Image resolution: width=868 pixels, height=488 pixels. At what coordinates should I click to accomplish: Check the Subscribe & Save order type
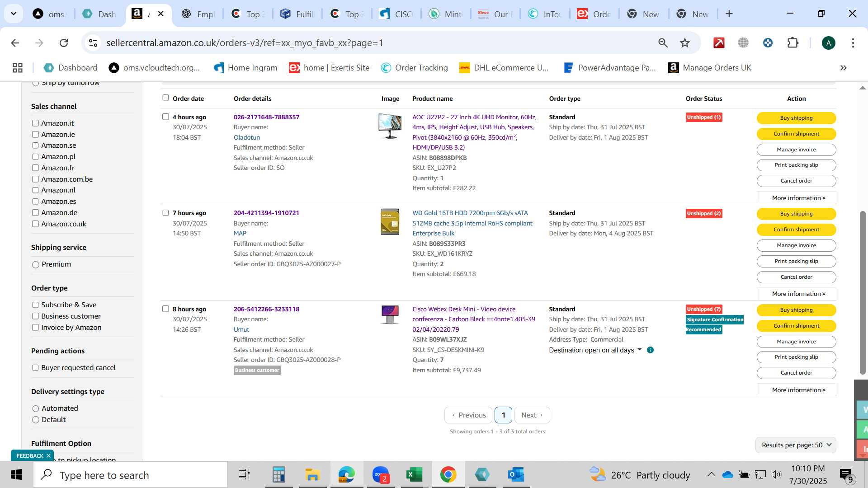(x=35, y=305)
